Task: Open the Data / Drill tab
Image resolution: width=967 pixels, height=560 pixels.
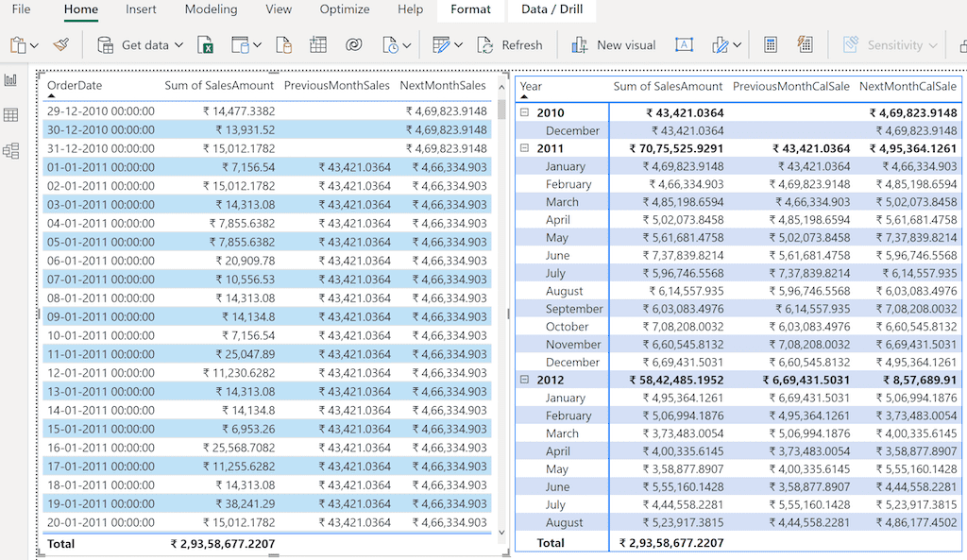Action: click(x=552, y=10)
